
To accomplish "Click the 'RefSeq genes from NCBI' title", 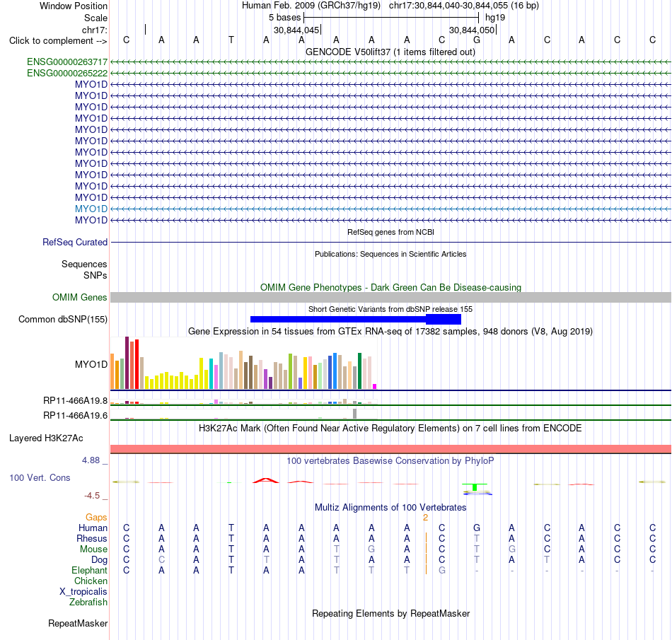I will point(391,232).
